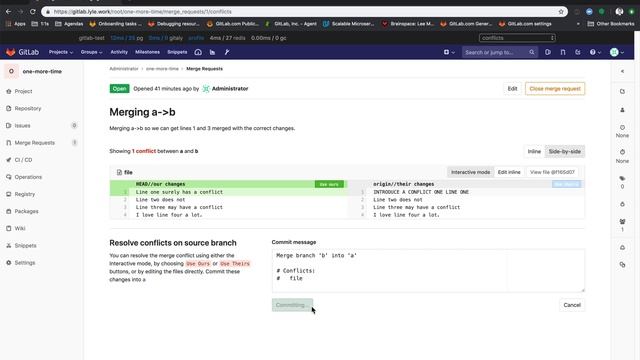Bookmark this page with the star icon
The image size is (640, 360).
click(561, 12)
